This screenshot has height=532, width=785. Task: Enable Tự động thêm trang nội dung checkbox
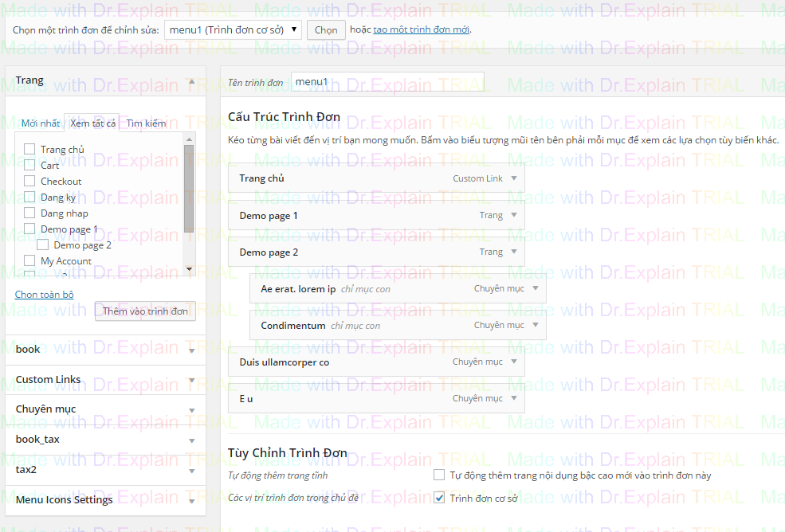pyautogui.click(x=439, y=475)
